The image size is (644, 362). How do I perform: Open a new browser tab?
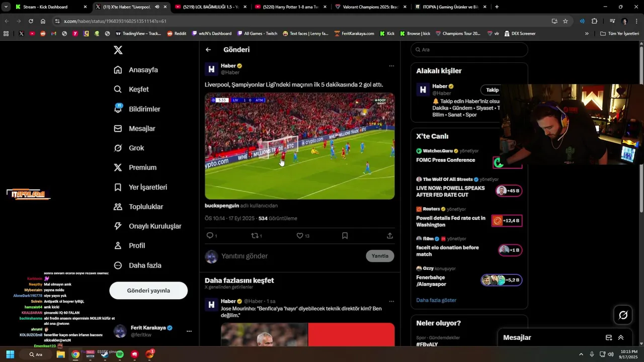point(497,7)
